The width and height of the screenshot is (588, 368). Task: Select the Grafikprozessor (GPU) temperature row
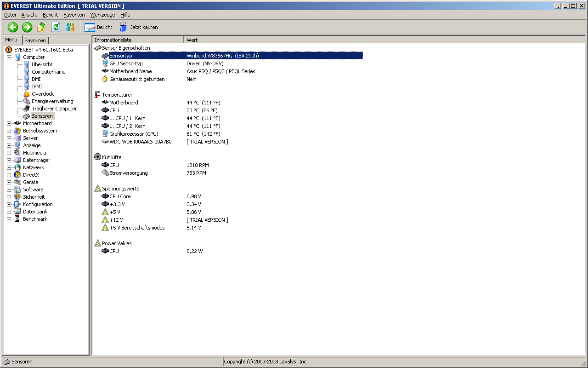point(232,134)
